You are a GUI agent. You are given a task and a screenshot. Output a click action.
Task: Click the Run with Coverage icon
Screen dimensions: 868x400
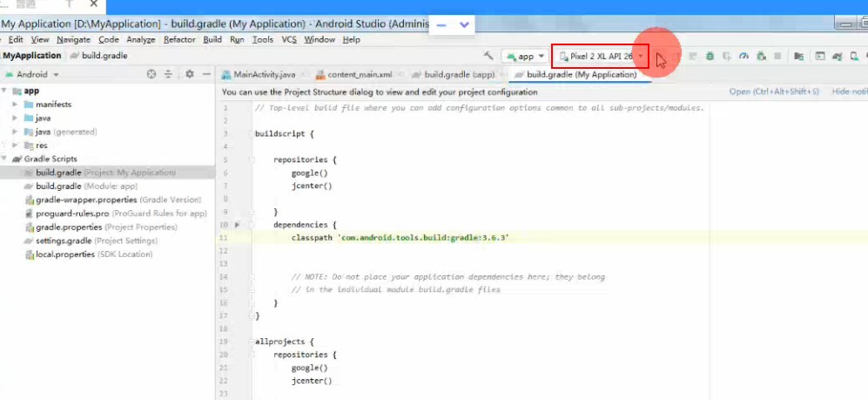pyautogui.click(x=727, y=56)
